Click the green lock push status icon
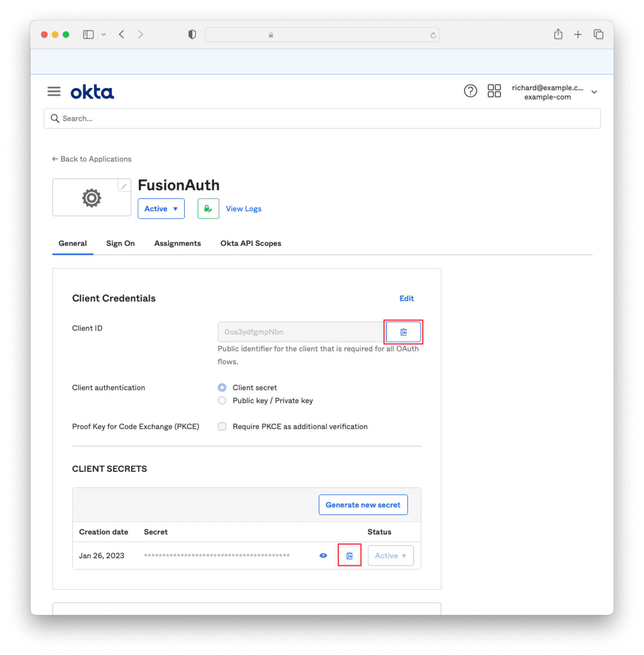This screenshot has width=644, height=655. (x=208, y=209)
